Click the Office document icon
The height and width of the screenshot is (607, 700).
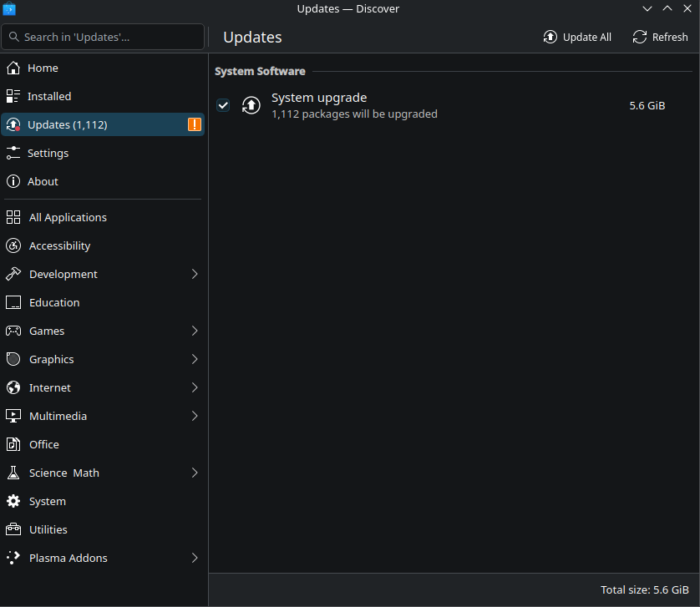coord(13,444)
